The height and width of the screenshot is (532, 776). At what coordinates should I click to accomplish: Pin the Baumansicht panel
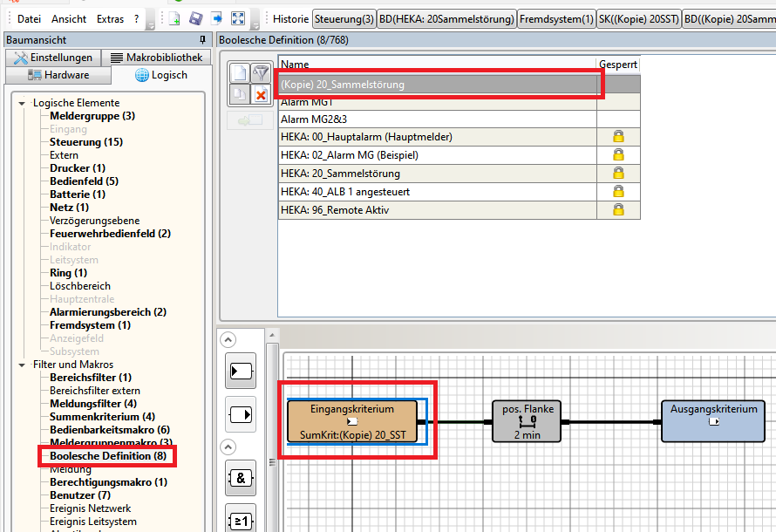coord(202,39)
